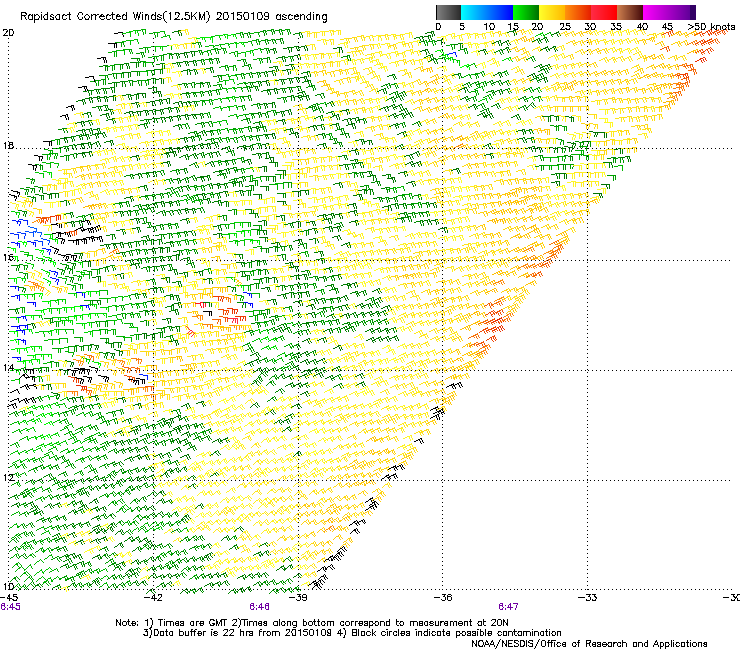This screenshot has width=740, height=650.
Task: Click the orange 25-30 knots legend swatch
Action: (x=578, y=12)
